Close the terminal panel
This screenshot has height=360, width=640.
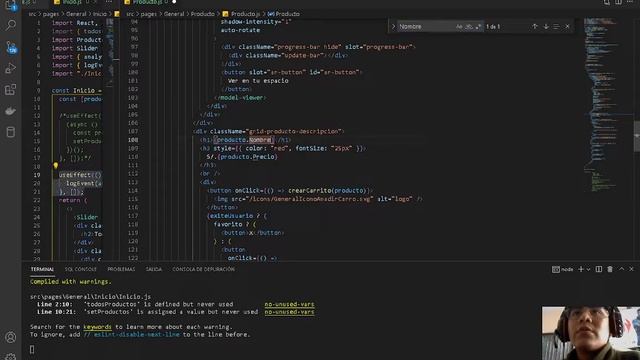click(x=631, y=269)
